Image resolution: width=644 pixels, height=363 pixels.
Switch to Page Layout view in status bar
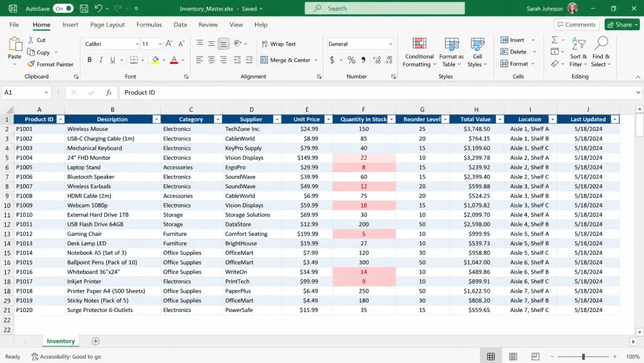click(x=513, y=357)
